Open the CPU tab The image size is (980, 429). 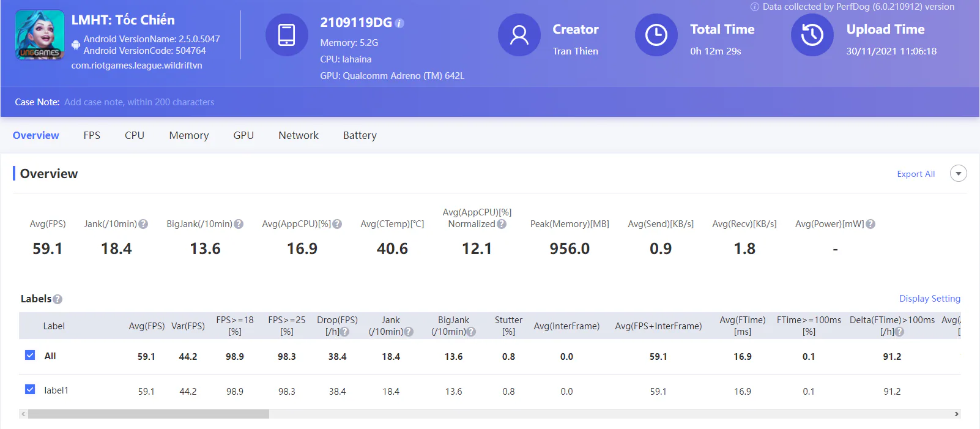pos(135,135)
